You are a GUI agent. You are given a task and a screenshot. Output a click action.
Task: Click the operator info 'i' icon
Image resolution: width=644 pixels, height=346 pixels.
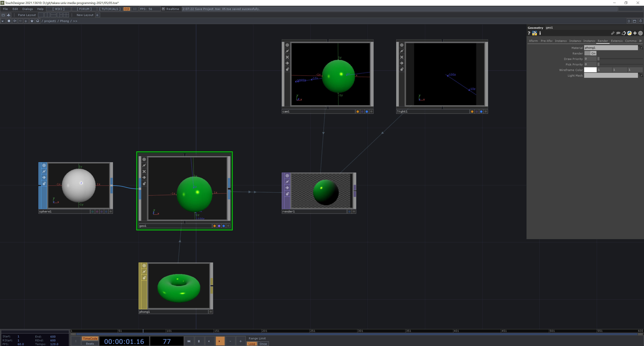[540, 33]
